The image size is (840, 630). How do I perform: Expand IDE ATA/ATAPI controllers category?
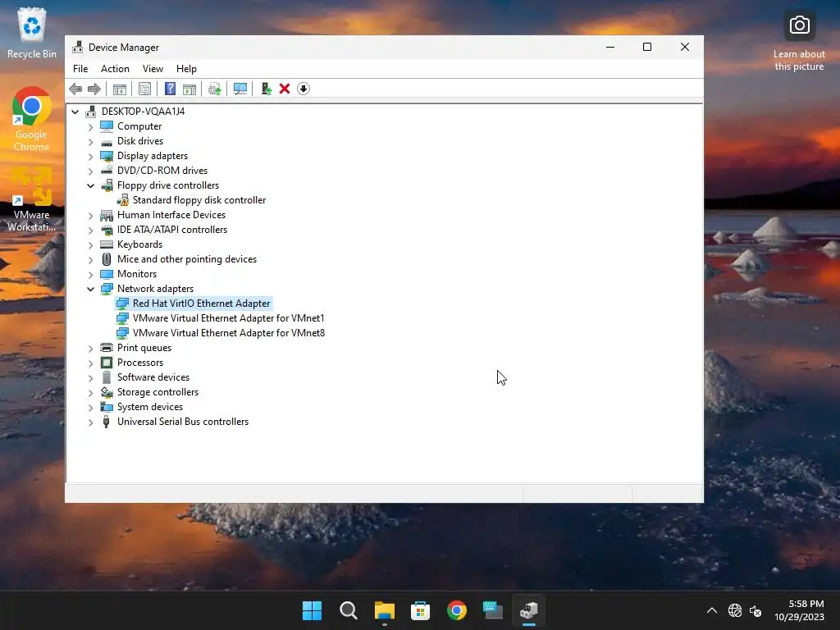90,230
